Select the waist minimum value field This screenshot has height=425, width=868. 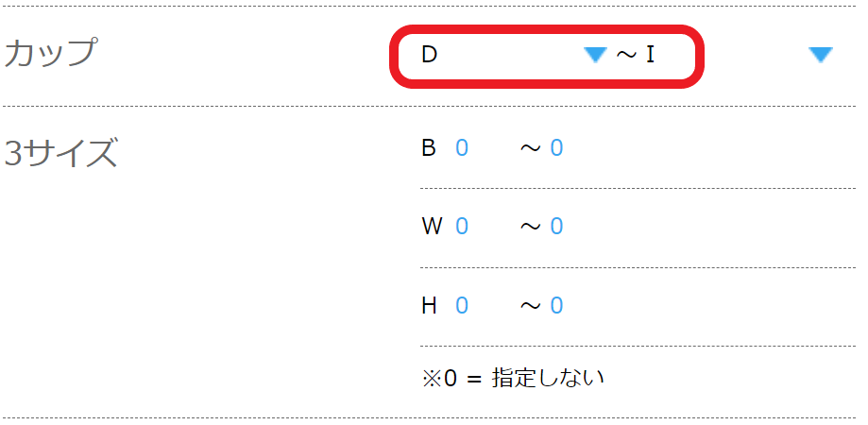point(462,227)
